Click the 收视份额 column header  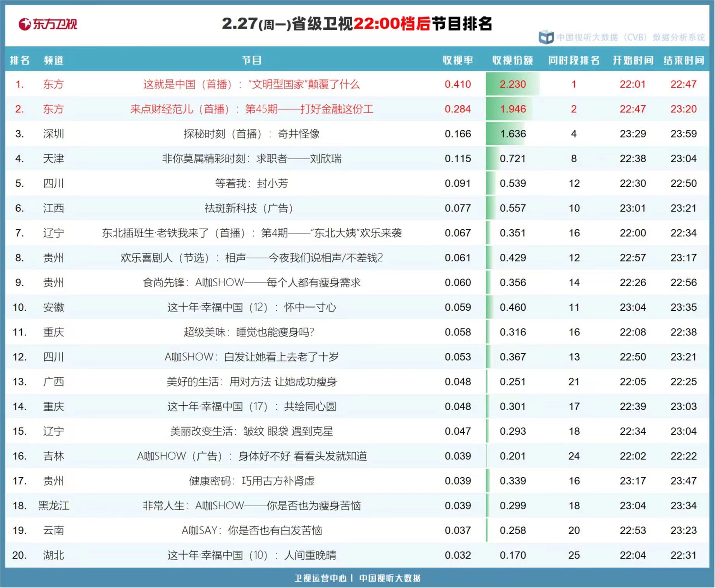click(513, 60)
